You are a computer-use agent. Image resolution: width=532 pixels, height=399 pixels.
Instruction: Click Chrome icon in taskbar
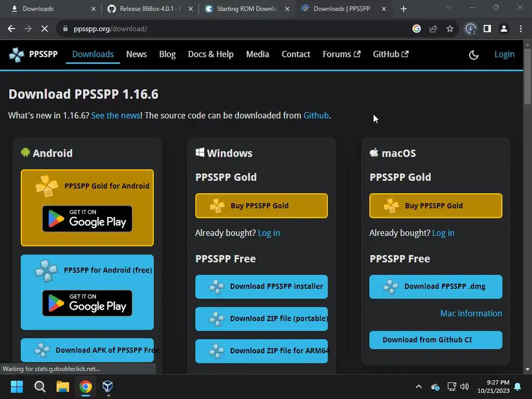point(86,387)
